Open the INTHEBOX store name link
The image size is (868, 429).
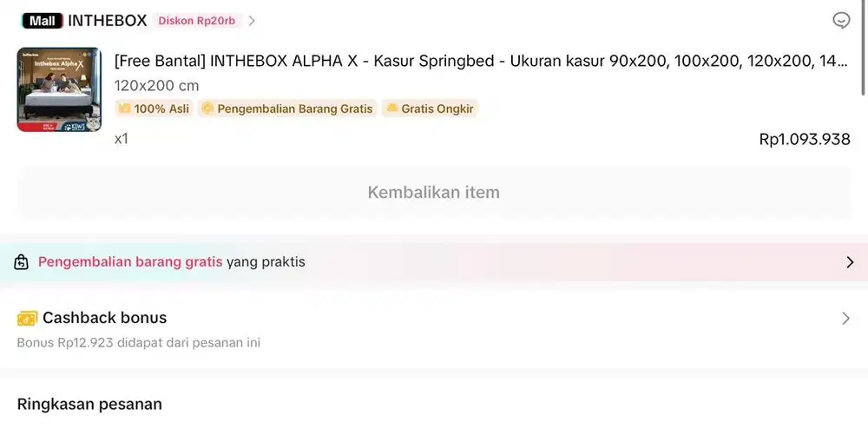pyautogui.click(x=107, y=21)
